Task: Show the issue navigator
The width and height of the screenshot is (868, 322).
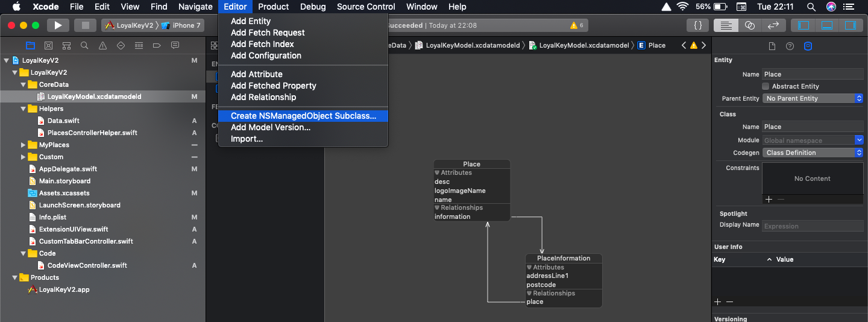Action: tap(102, 46)
